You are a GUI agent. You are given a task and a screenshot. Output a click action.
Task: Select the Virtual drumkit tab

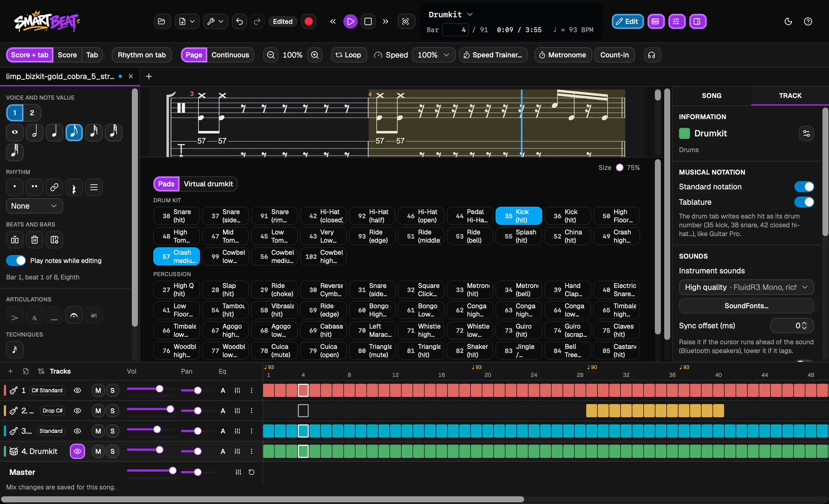[208, 184]
